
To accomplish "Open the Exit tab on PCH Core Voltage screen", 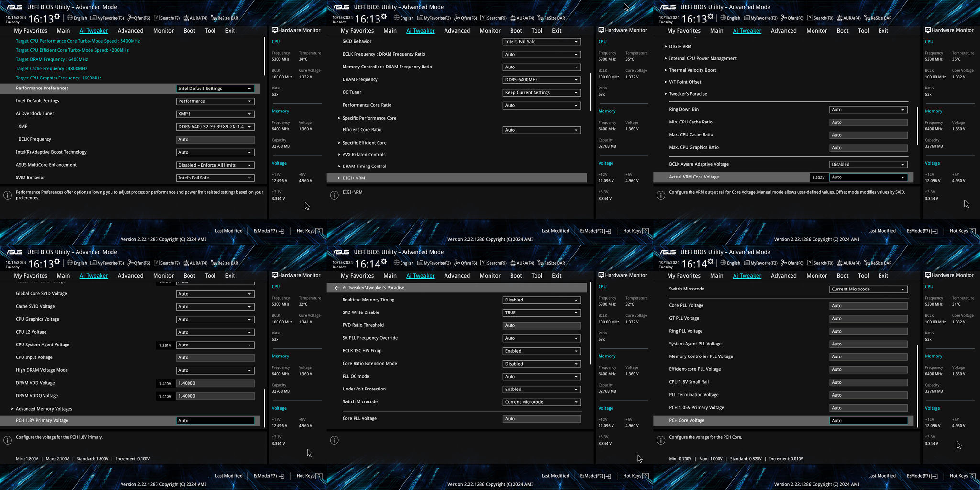I will [883, 276].
